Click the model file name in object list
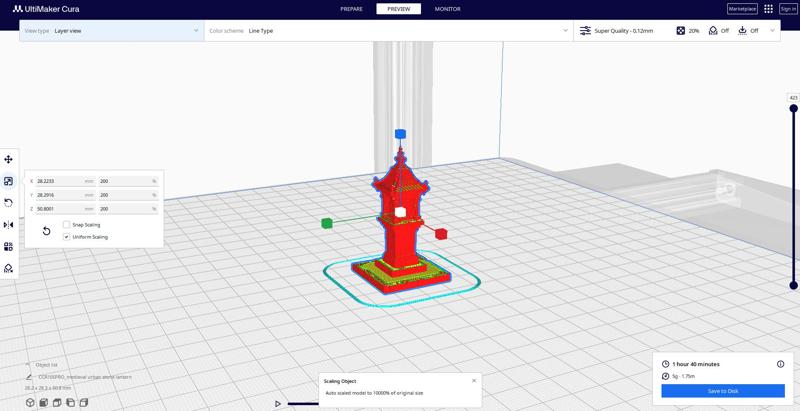Image resolution: width=800 pixels, height=411 pixels. pyautogui.click(x=85, y=377)
